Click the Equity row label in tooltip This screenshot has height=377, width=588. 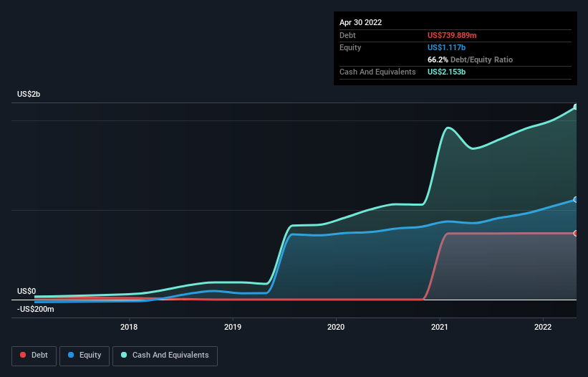coord(350,47)
